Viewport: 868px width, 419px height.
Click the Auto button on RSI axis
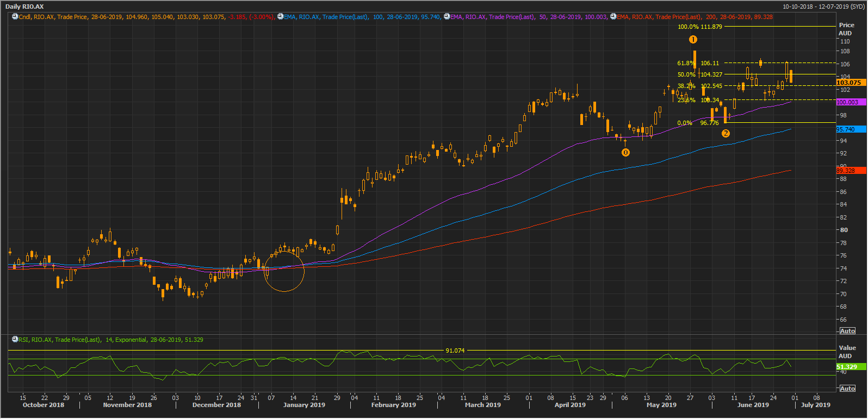click(847, 389)
